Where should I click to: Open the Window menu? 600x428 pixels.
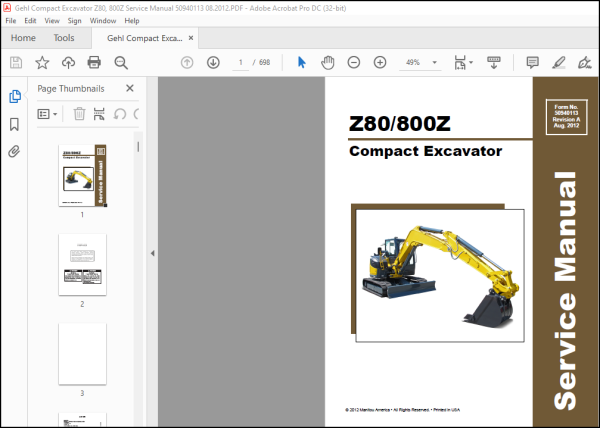(103, 21)
